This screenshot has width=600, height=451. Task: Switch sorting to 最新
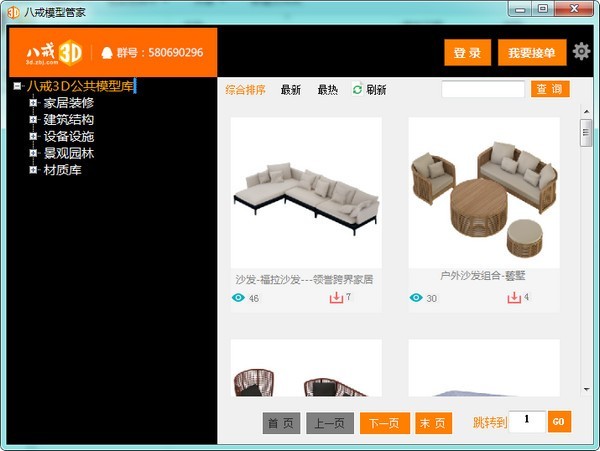pos(291,90)
